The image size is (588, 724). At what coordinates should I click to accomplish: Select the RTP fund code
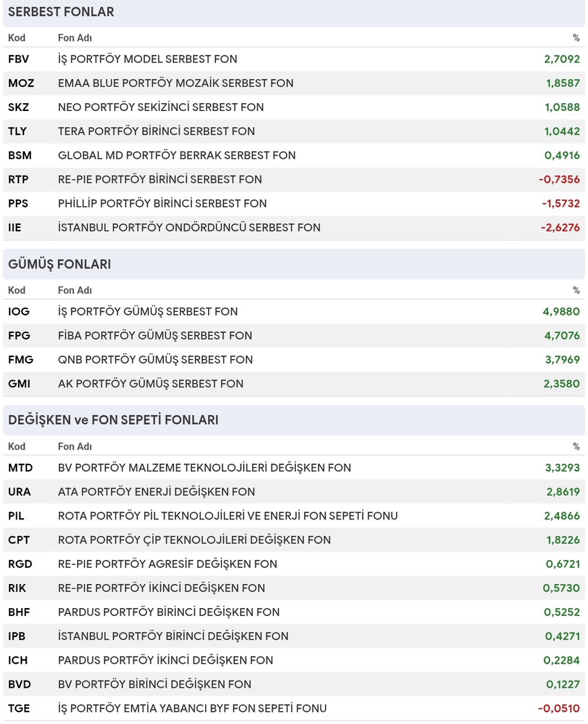click(18, 180)
